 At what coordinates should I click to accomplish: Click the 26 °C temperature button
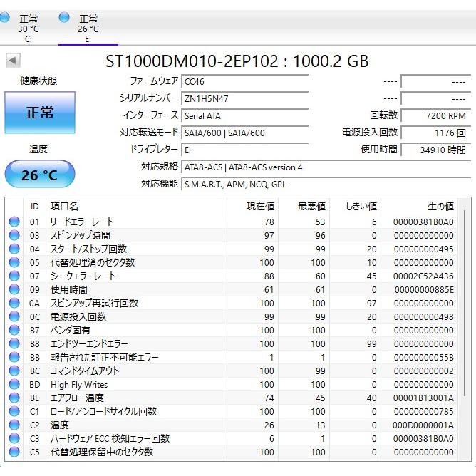point(40,175)
